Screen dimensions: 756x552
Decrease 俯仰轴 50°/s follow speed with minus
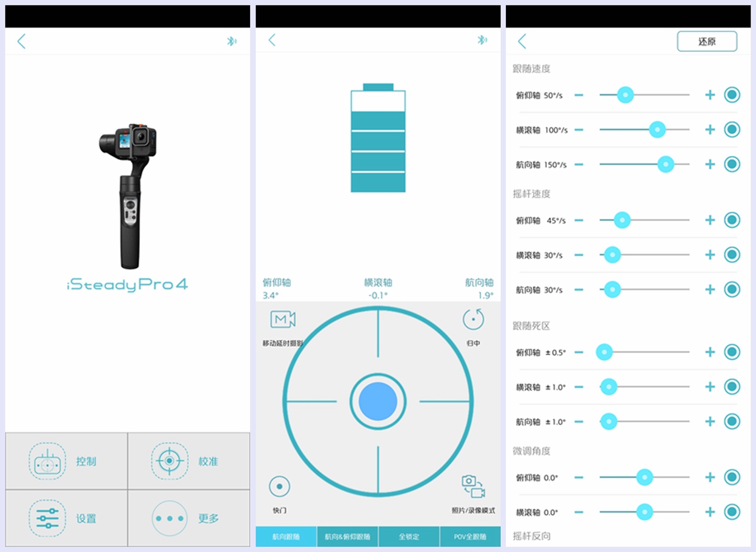pos(579,95)
